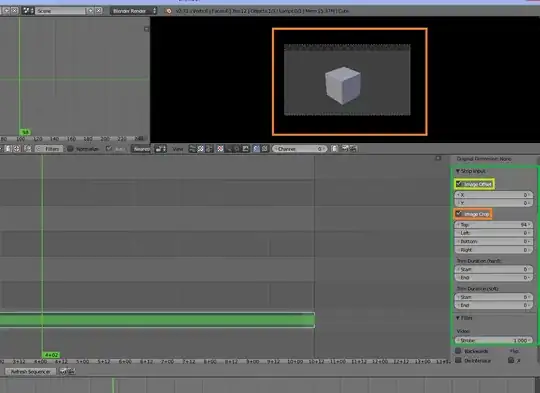The height and width of the screenshot is (393, 540).
Task: Toggle the Auto checkbox in graph header
Action: click(109, 149)
